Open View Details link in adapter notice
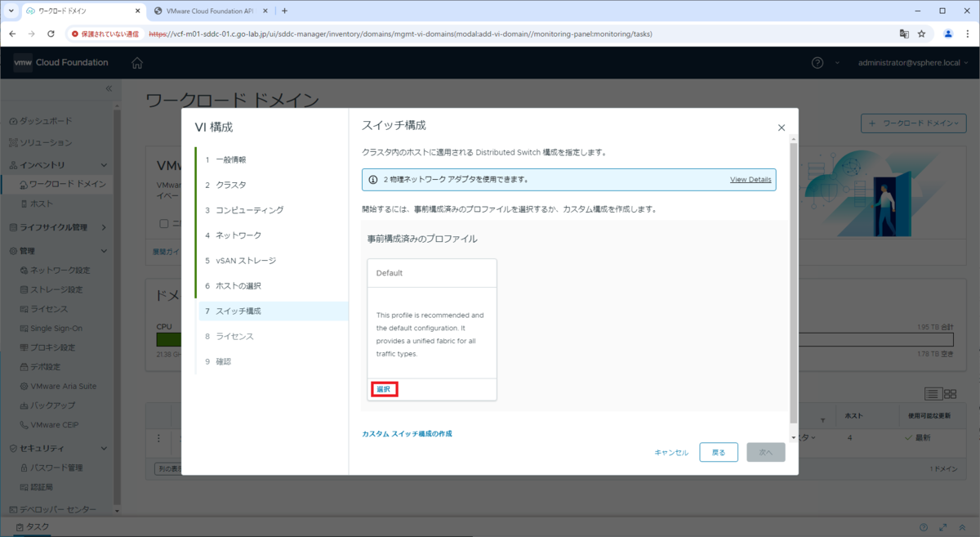 point(751,179)
